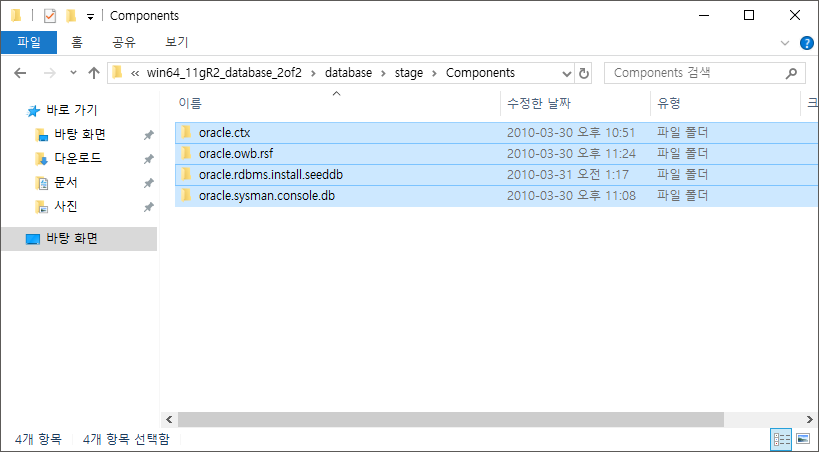Image resolution: width=819 pixels, height=452 pixels.
Task: Click the folder icon of oracle.rdbms.install.seeddb
Action: (186, 174)
